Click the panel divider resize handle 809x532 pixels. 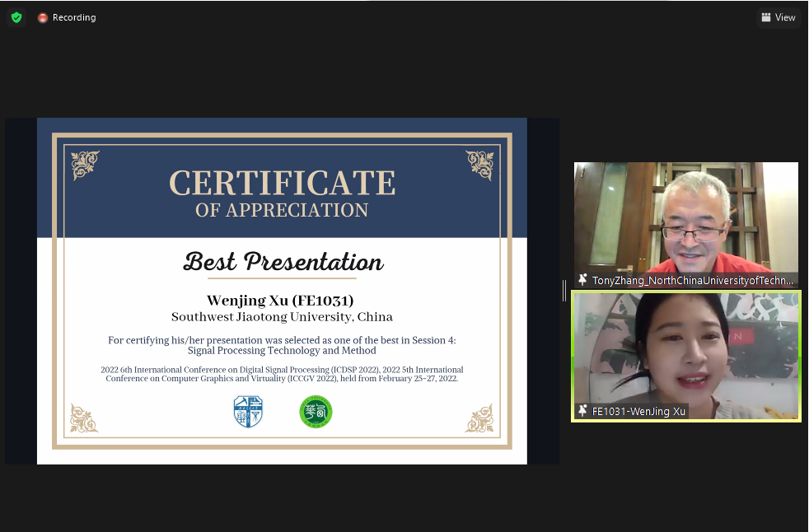pyautogui.click(x=564, y=291)
